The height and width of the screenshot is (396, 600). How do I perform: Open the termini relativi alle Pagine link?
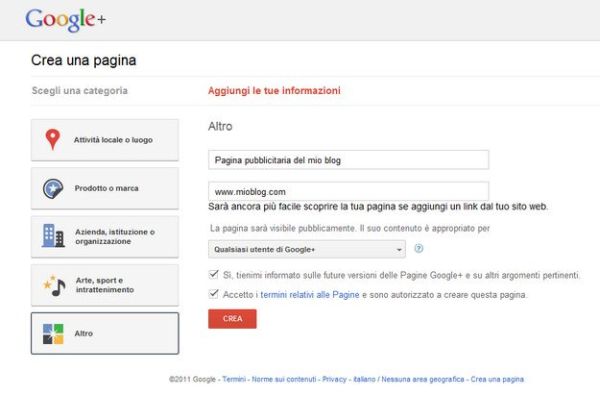[310, 295]
